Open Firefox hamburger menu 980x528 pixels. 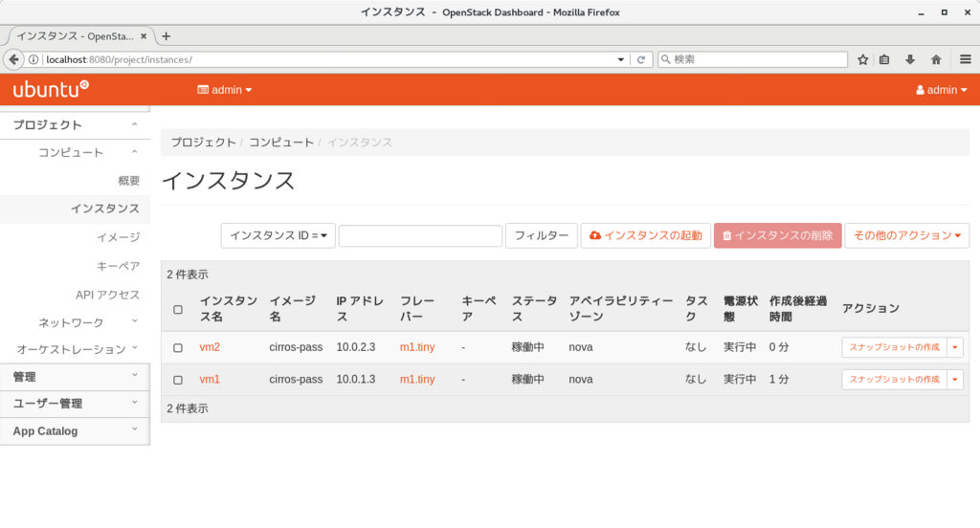[x=966, y=59]
